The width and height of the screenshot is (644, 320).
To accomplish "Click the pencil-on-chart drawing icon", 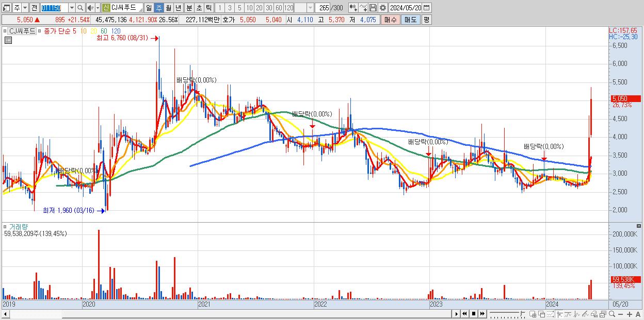I will coord(585,314).
